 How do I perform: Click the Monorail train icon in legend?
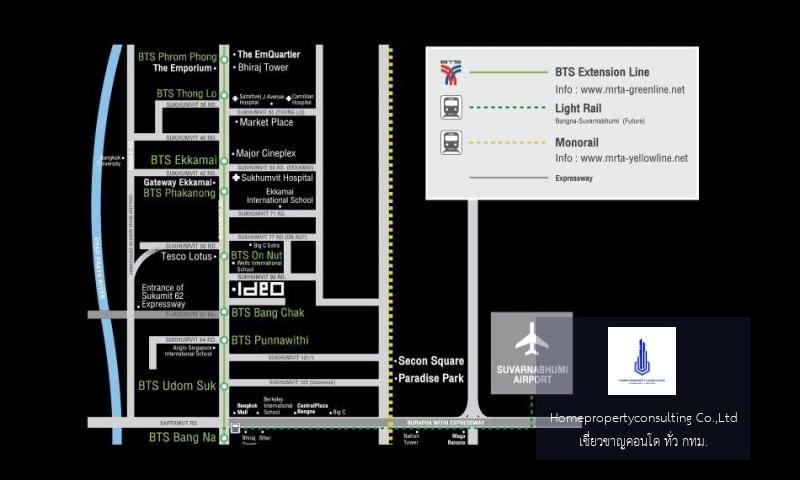click(x=451, y=142)
